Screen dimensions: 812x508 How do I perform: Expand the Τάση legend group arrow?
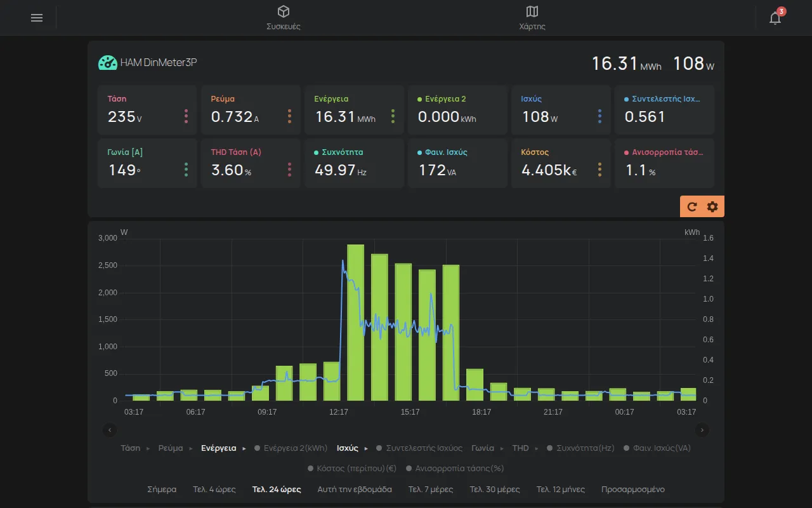[x=148, y=448]
